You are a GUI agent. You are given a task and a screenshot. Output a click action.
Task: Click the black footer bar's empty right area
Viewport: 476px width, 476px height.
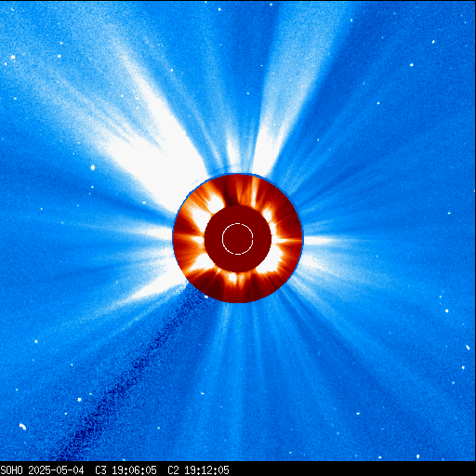(352, 470)
